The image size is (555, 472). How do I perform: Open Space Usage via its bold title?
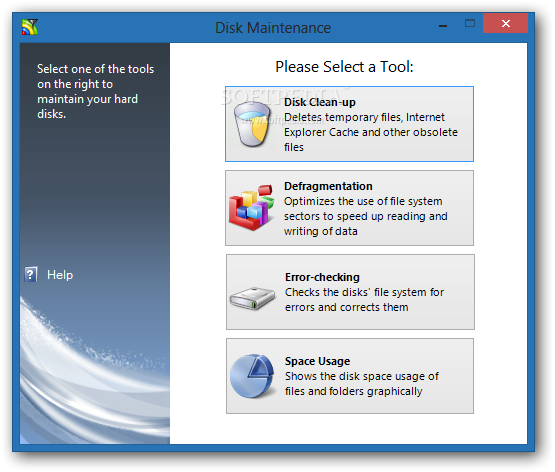pos(317,361)
